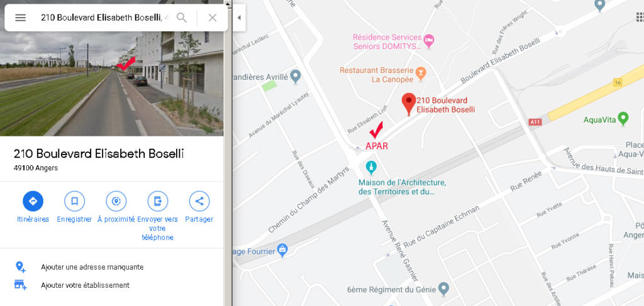This screenshot has width=644, height=306.
Task: Open Google apps grid icon
Action: (640, 17)
